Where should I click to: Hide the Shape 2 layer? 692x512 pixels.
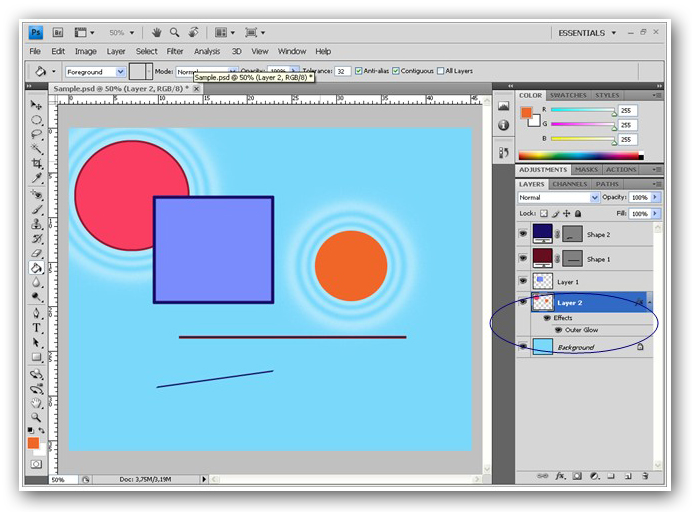click(522, 234)
